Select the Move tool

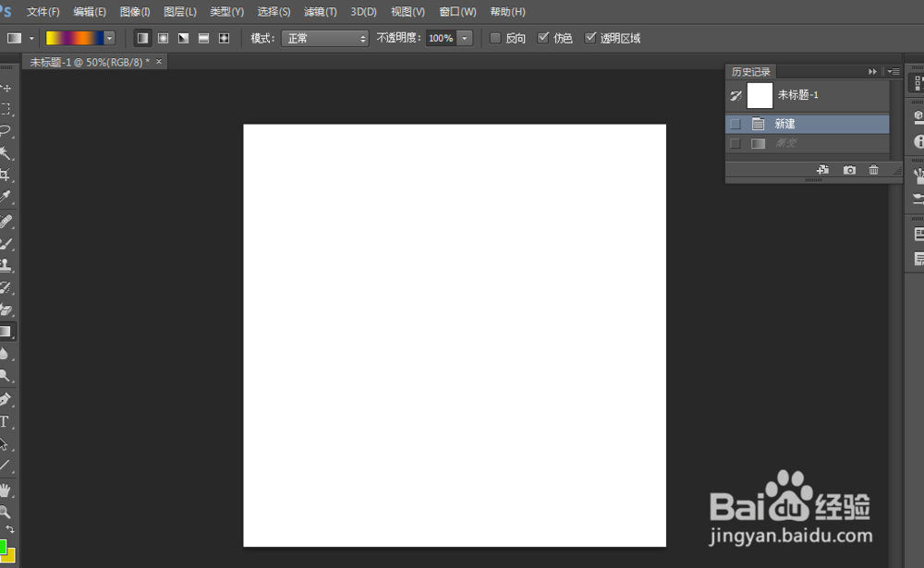(6, 88)
